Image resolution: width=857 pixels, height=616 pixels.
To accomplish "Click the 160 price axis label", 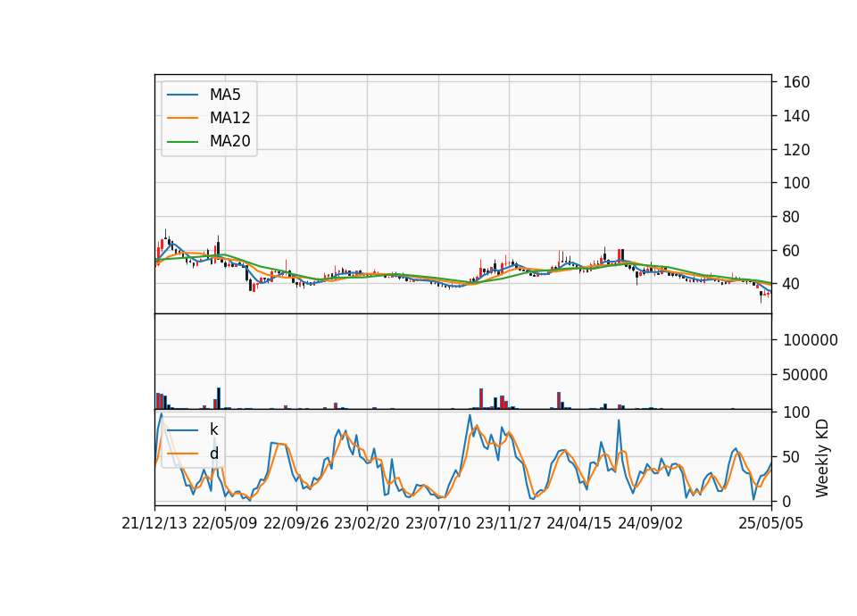I will [796, 82].
